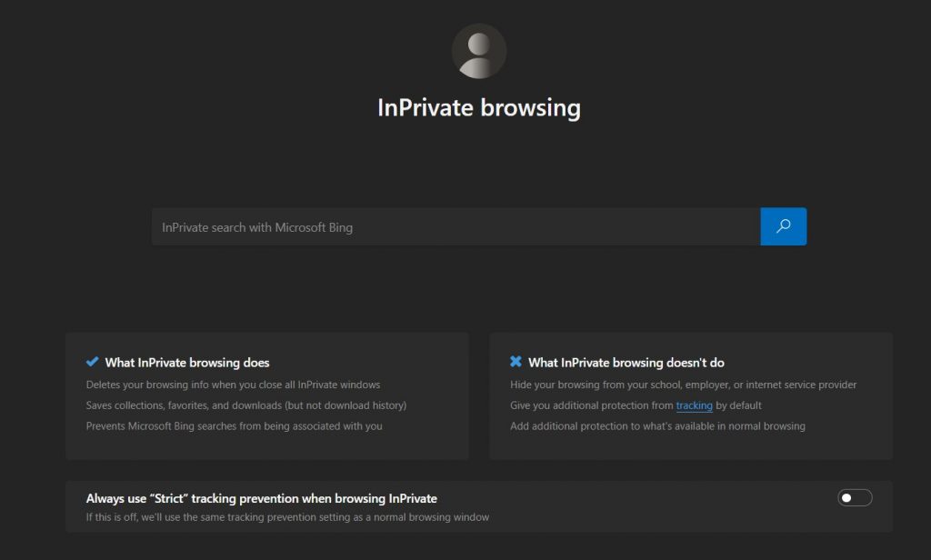This screenshot has height=560, width=931.
Task: Click If this is off description text
Action: pyautogui.click(x=287, y=517)
